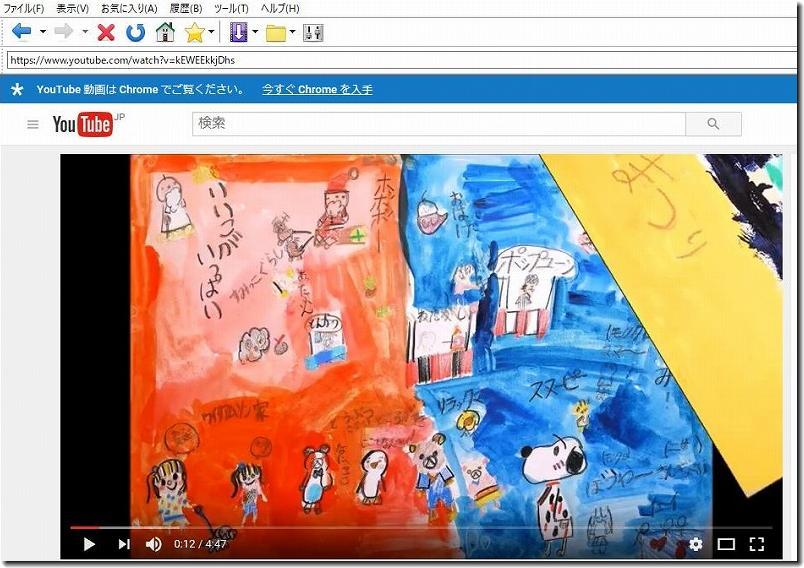The image size is (804, 568).
Task: Expand the favorites star dropdown arrow
Action: tap(211, 32)
